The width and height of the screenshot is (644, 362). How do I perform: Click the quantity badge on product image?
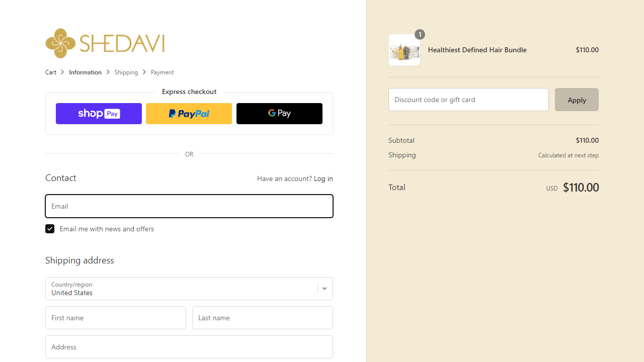click(420, 34)
